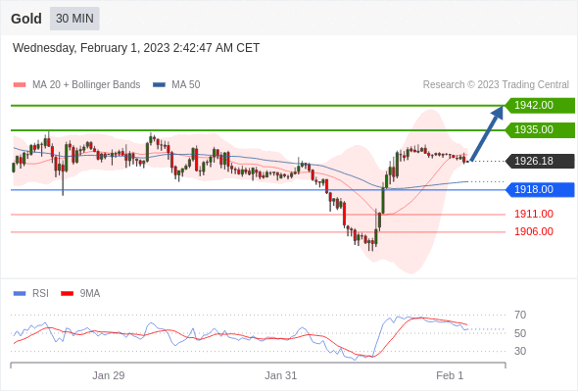Click the 1911.00 red support label

(534, 214)
